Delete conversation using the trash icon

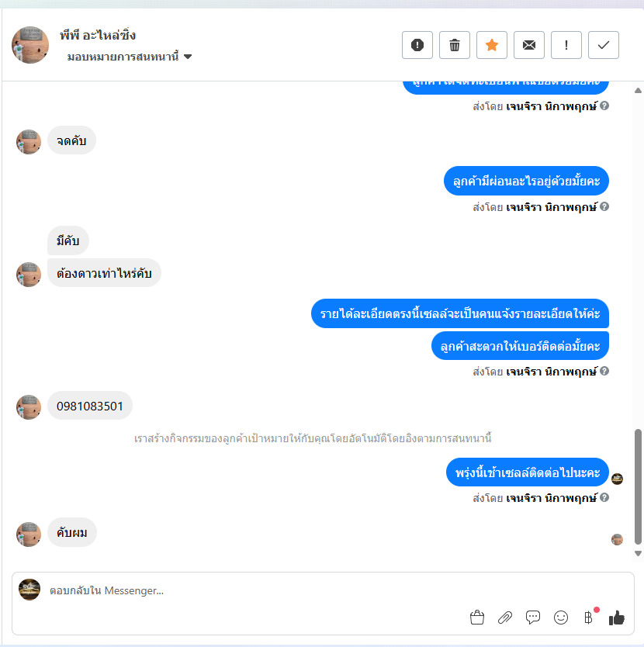tap(455, 45)
